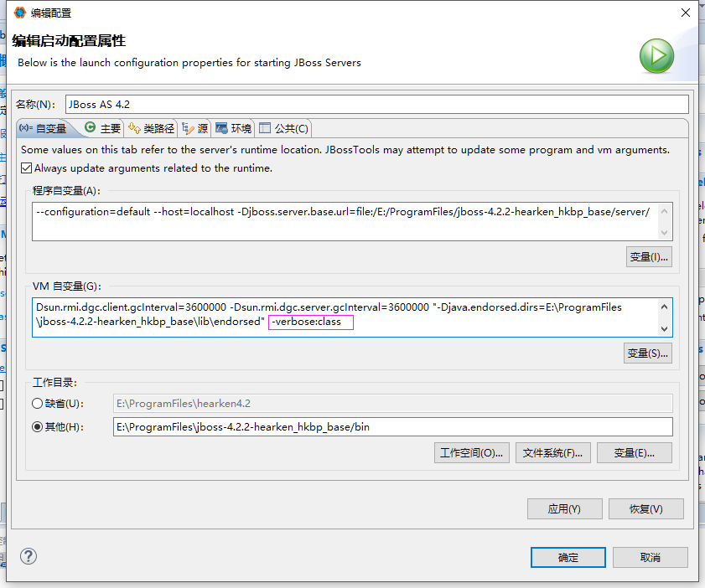Screen dimensions: 705x588
Task: Open the 环境 tab
Action: point(233,128)
